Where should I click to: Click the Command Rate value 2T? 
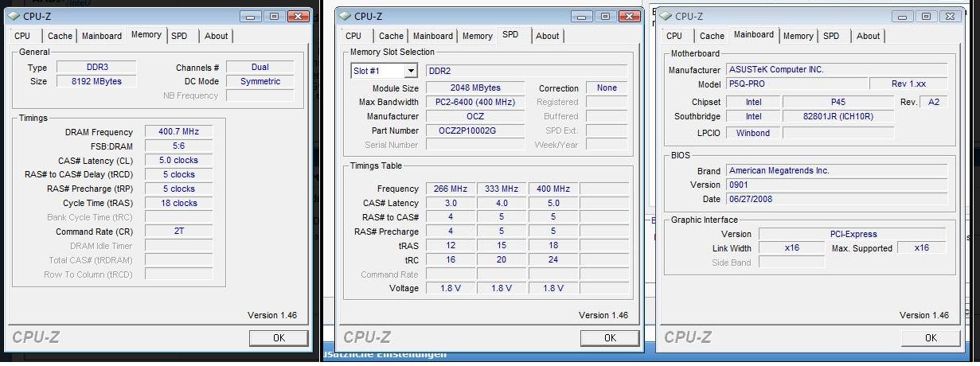178,232
